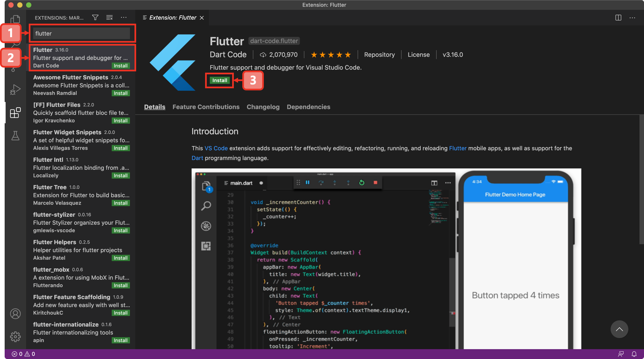Switch to Feature Contributions tab
Viewport: 644px width, 359px height.
click(206, 107)
